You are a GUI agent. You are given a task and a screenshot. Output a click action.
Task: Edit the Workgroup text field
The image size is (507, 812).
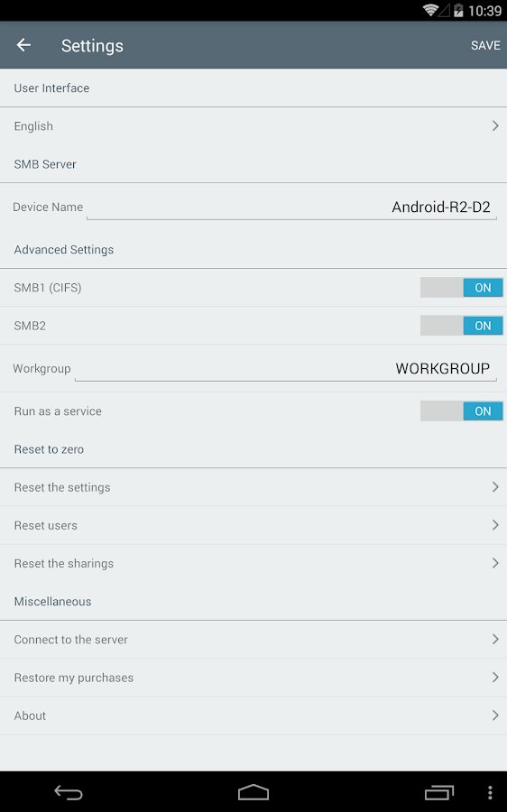285,369
